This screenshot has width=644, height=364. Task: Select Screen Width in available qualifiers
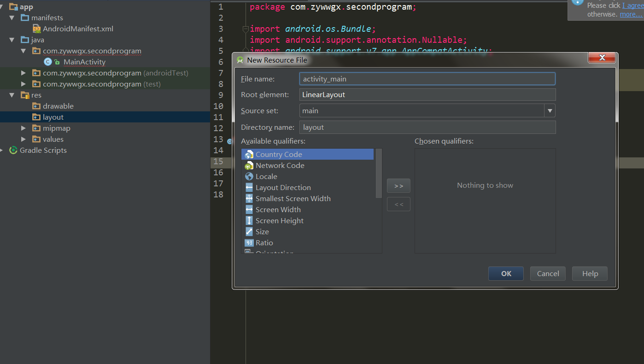click(x=278, y=210)
